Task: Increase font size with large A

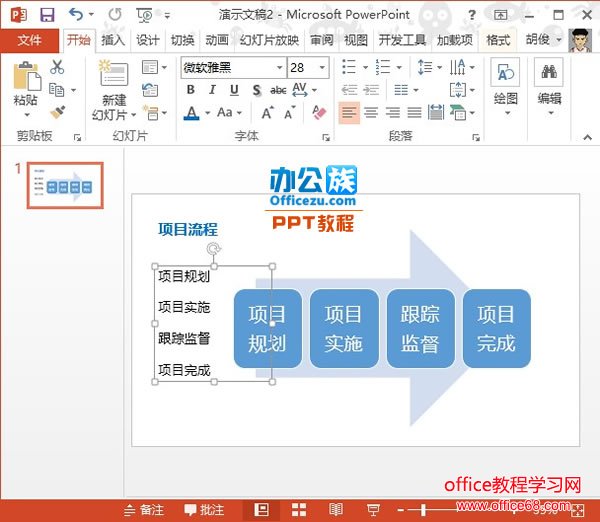Action: pyautogui.click(x=267, y=113)
